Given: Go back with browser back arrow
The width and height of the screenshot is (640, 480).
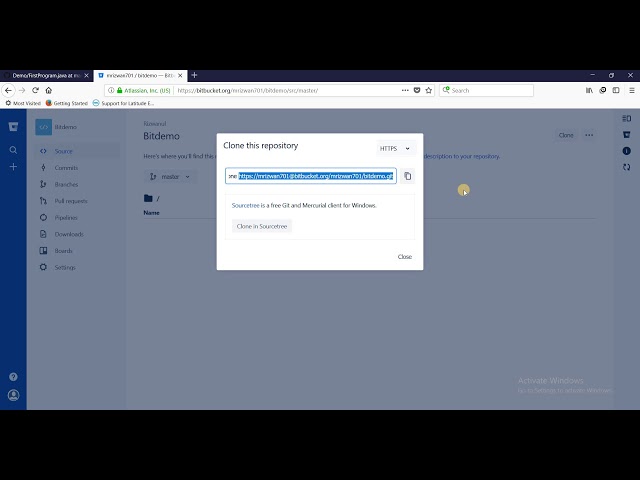Looking at the screenshot, I should click(9, 90).
